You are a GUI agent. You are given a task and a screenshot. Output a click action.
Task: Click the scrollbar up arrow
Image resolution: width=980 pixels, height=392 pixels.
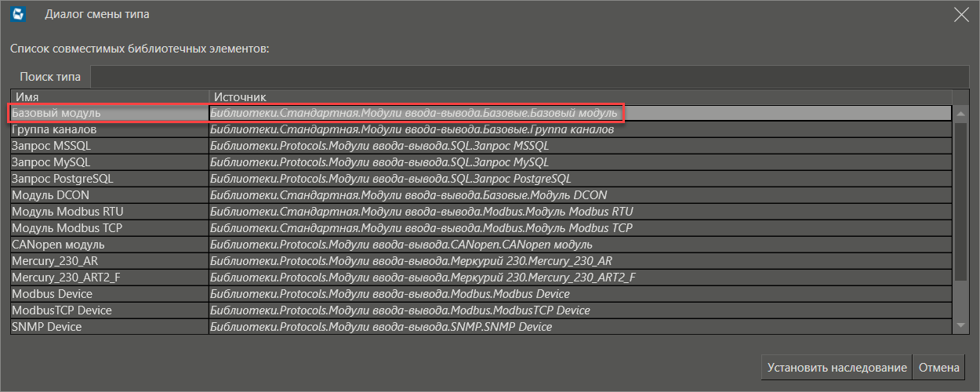pyautogui.click(x=961, y=114)
